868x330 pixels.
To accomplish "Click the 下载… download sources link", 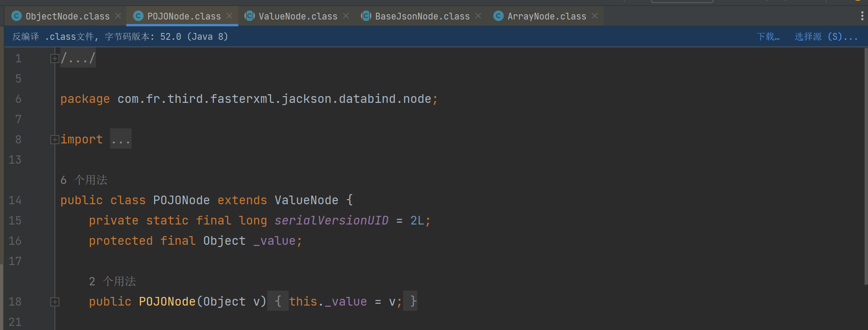I will 768,37.
